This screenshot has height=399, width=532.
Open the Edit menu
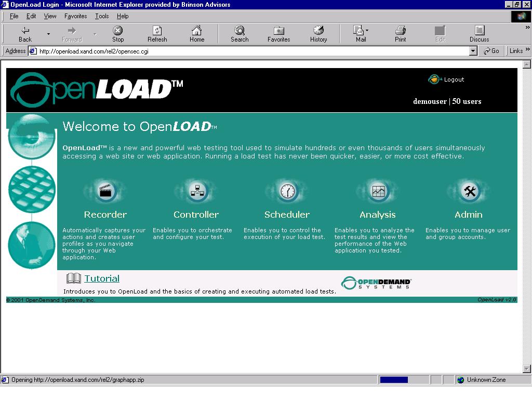pyautogui.click(x=31, y=16)
